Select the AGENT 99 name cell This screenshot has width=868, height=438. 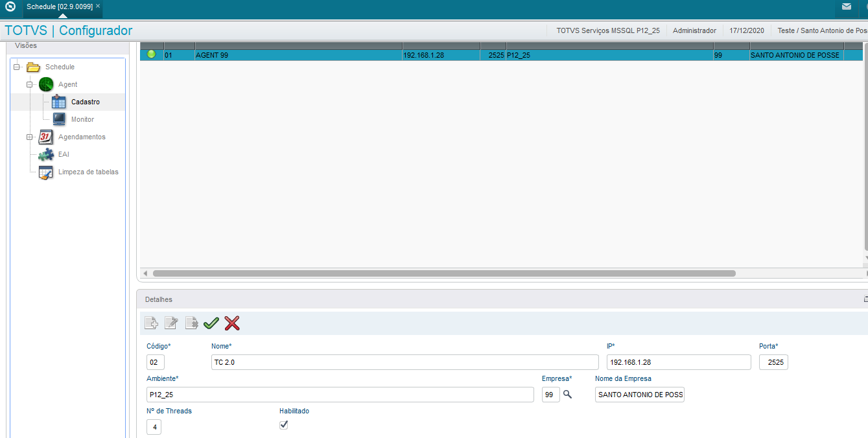coord(298,55)
